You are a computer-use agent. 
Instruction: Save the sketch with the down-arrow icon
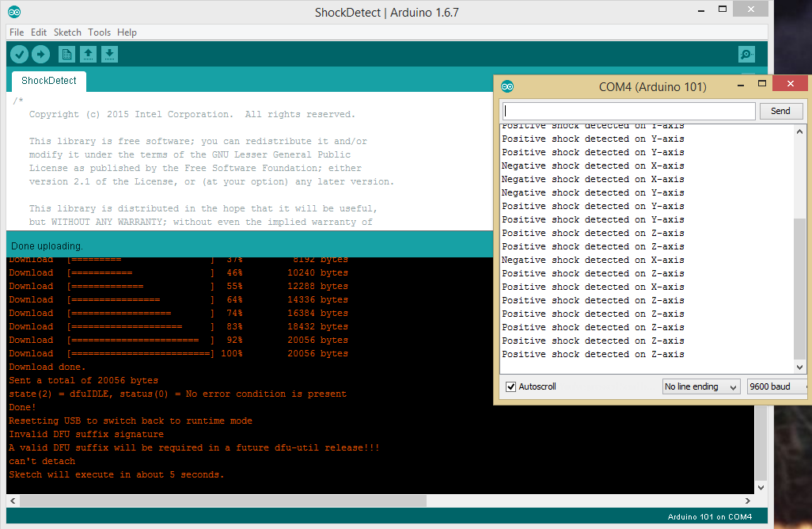[x=109, y=54]
